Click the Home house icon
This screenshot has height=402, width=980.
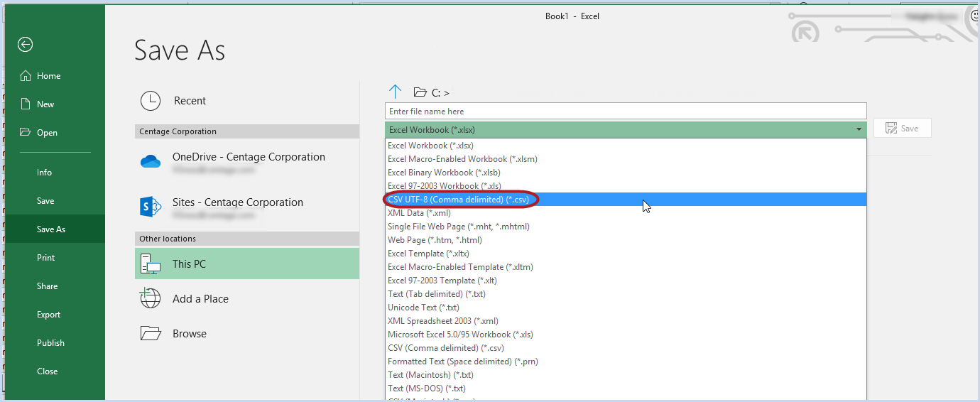coord(26,76)
